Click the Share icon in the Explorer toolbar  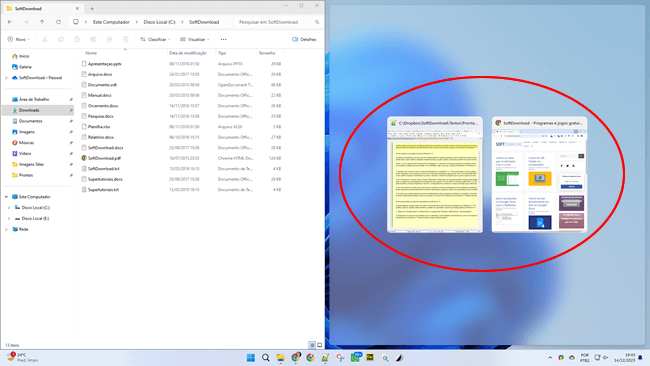(x=109, y=39)
